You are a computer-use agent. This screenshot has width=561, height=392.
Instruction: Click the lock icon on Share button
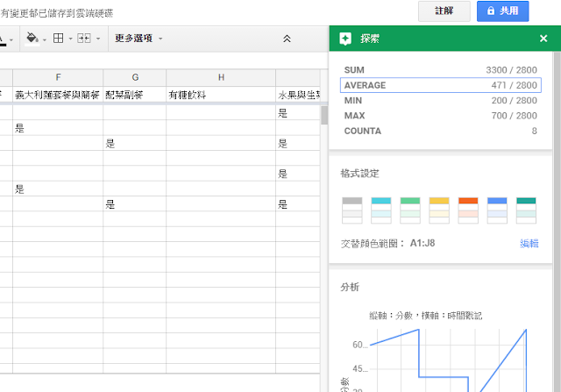[491, 11]
